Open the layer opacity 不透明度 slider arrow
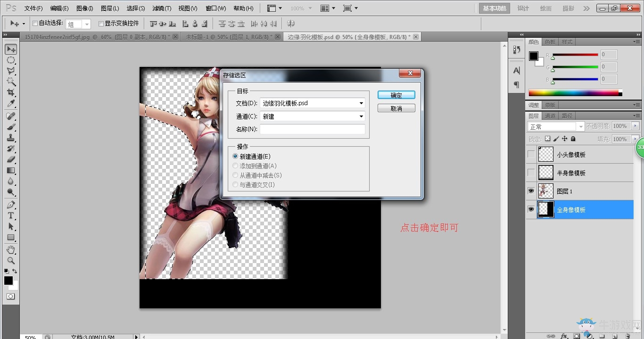 (x=636, y=126)
